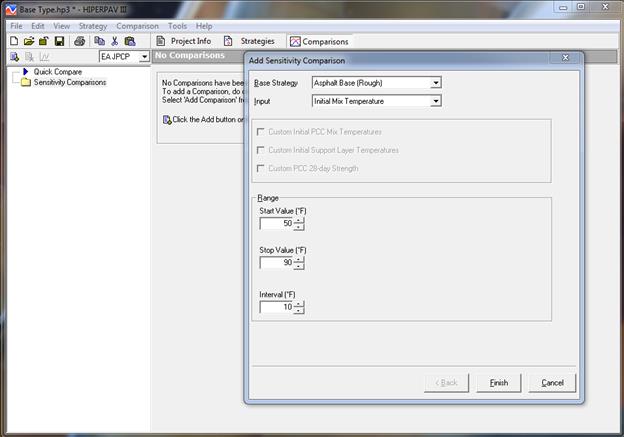The width and height of the screenshot is (624, 437).
Task: Click the Save disk toolbar icon
Action: [59, 41]
